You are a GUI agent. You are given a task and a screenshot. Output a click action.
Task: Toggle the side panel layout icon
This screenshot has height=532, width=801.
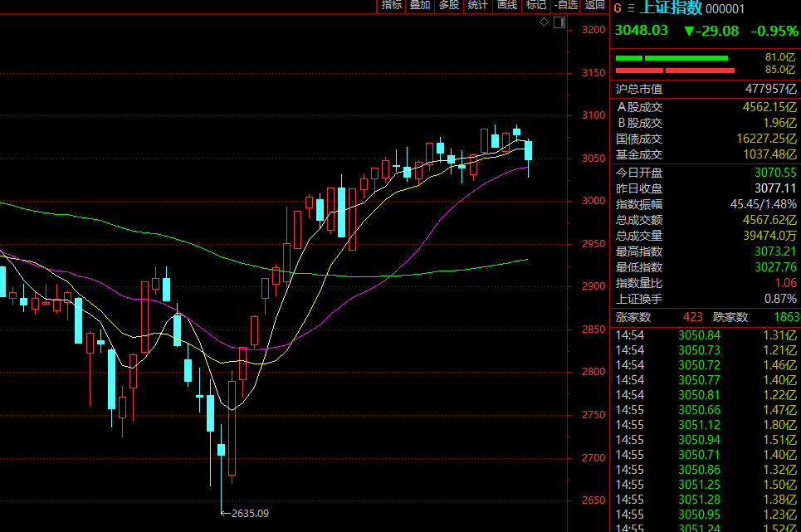pos(559,22)
